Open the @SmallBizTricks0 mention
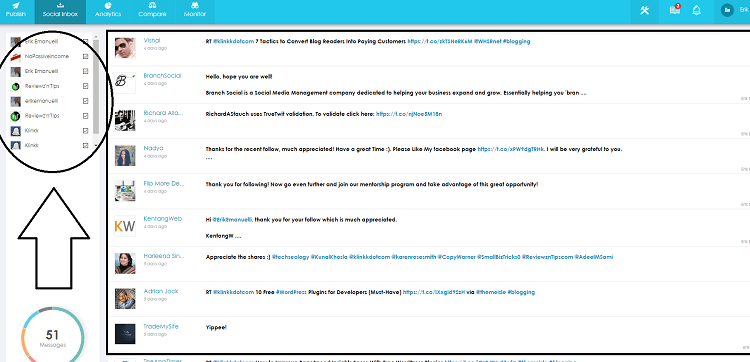 coord(498,257)
